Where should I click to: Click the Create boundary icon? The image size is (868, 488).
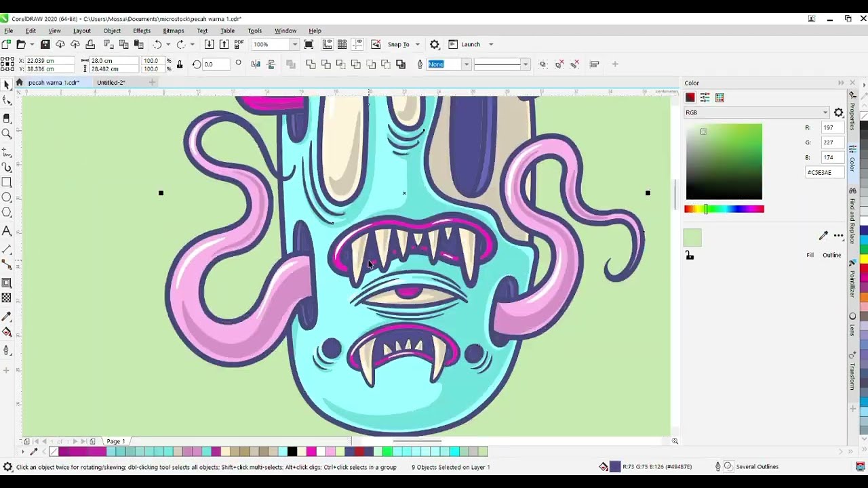coord(401,64)
